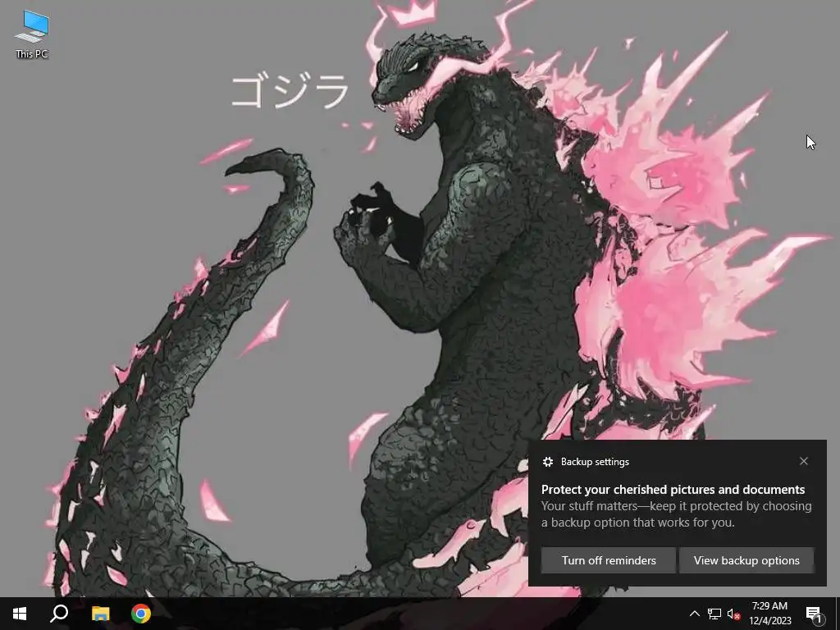Launch Google Chrome from taskbar
This screenshot has height=630, width=840.
[141, 614]
